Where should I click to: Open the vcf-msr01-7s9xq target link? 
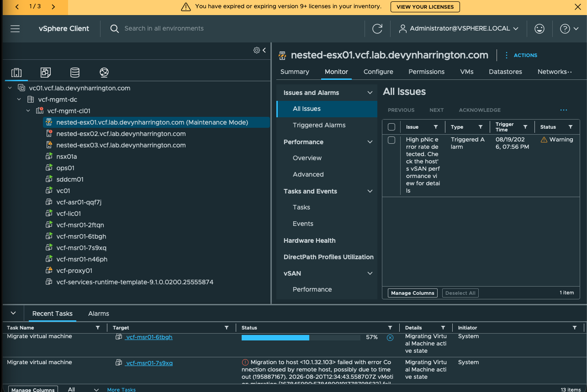149,363
